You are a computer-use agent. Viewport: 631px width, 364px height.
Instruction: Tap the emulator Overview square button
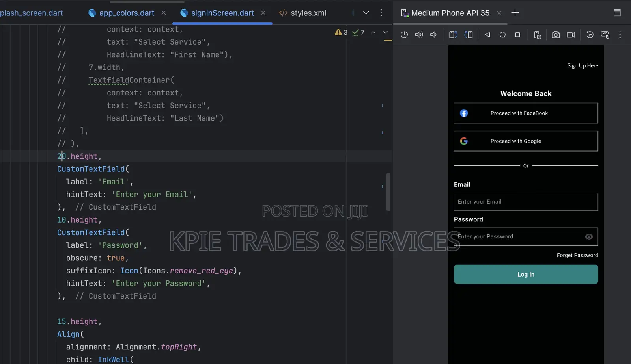tap(517, 35)
